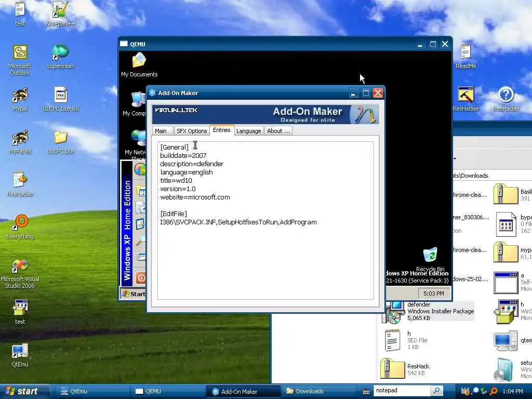Launch ResHacker hammer icon on desktop
The width and height of the screenshot is (532, 399).
[x=465, y=100]
